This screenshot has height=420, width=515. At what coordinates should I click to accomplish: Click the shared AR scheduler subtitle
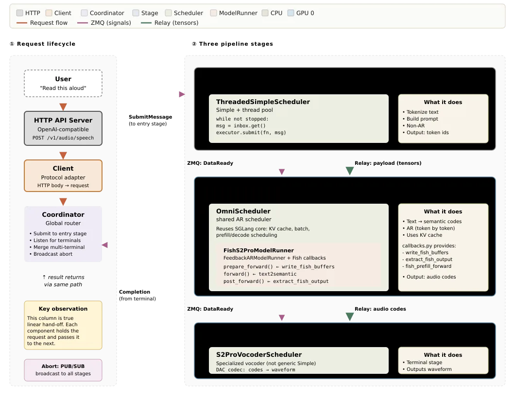coord(243,219)
